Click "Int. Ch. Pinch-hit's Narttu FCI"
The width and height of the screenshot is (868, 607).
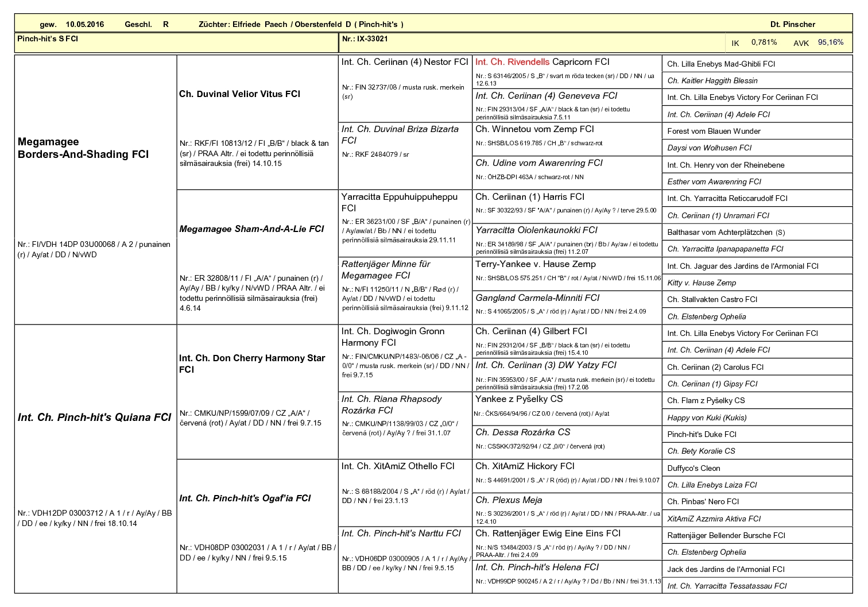point(401,533)
